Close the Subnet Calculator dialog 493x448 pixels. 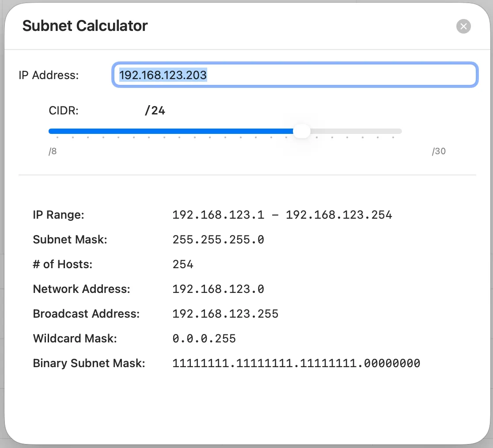point(463,27)
